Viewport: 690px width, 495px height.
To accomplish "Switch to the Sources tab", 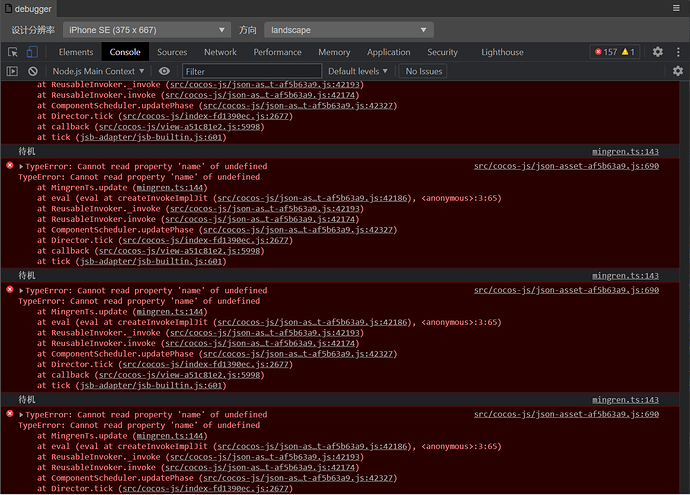I will (x=172, y=52).
